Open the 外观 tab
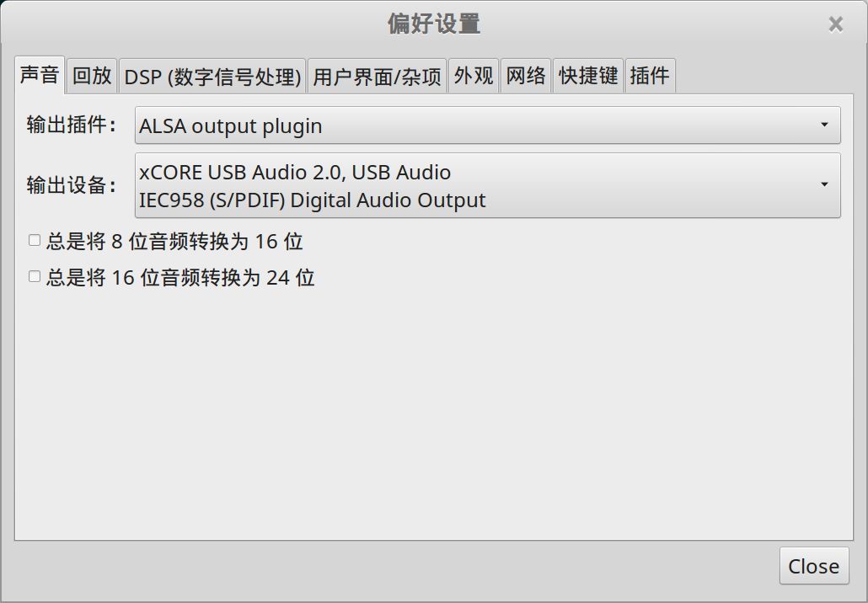The height and width of the screenshot is (603, 868). click(474, 76)
